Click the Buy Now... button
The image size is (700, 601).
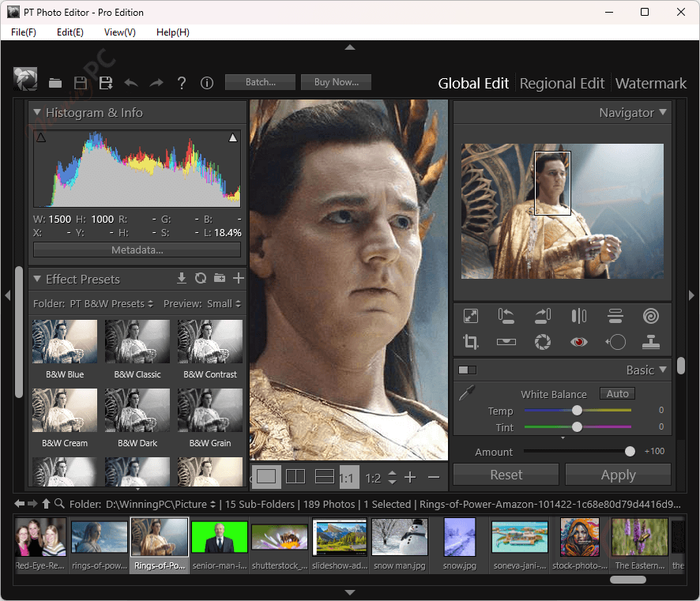[336, 82]
